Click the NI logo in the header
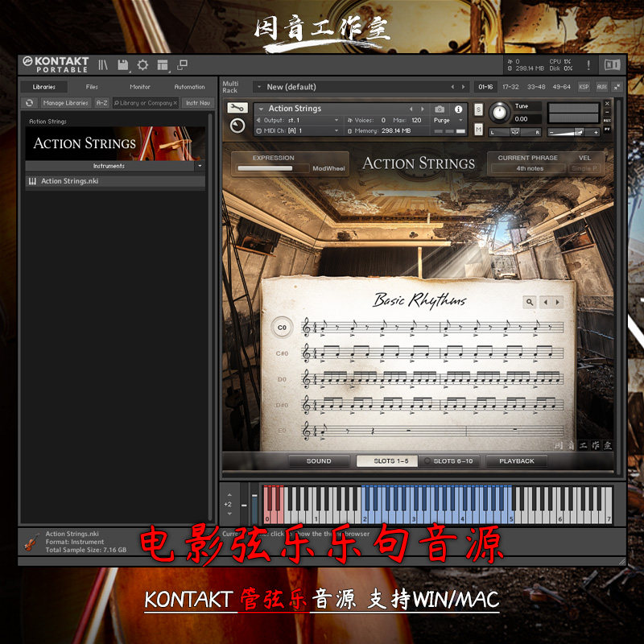The image size is (644, 644). 612,65
